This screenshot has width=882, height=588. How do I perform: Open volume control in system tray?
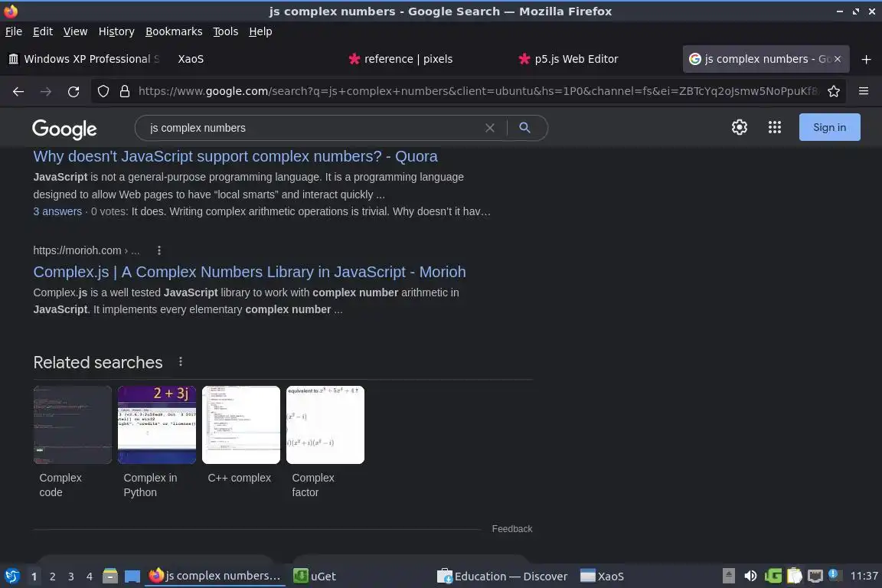coord(750,576)
